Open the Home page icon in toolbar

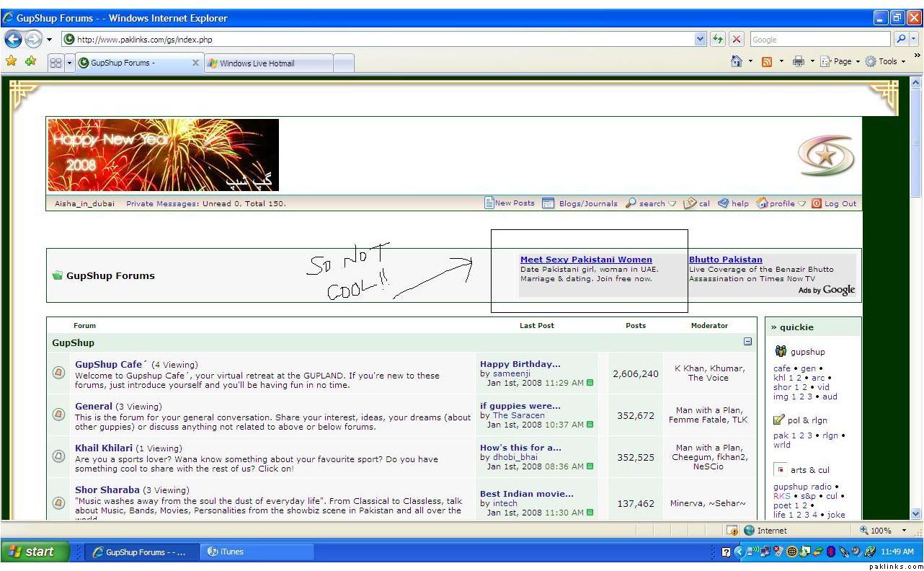(x=736, y=62)
